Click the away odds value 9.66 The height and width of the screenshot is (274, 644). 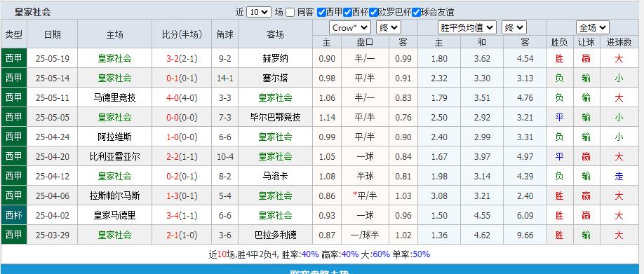525,235
